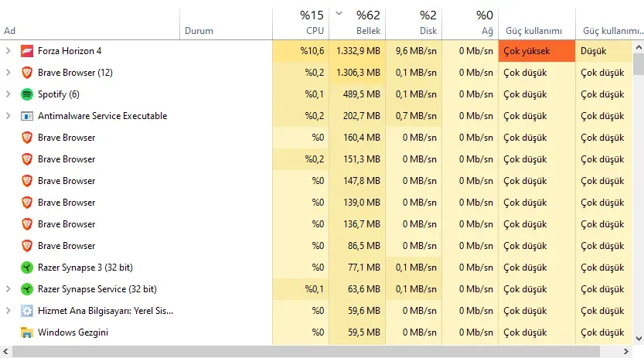
Task: Sort by the cut-off Güç kullanımı... column
Action: [x=609, y=24]
